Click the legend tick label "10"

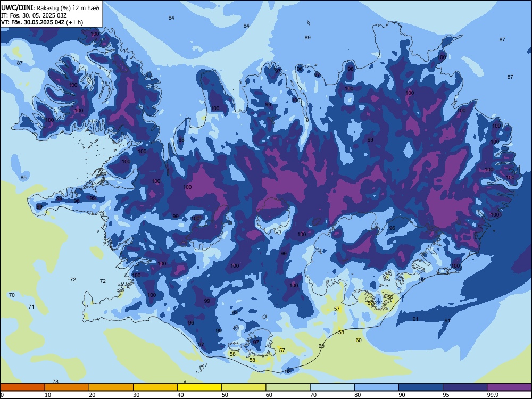(x=48, y=395)
